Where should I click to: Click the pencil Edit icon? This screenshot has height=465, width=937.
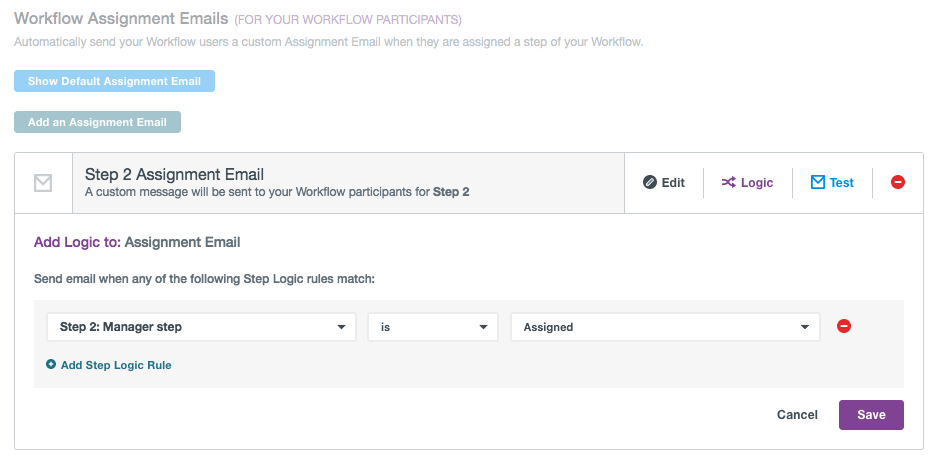(x=650, y=183)
